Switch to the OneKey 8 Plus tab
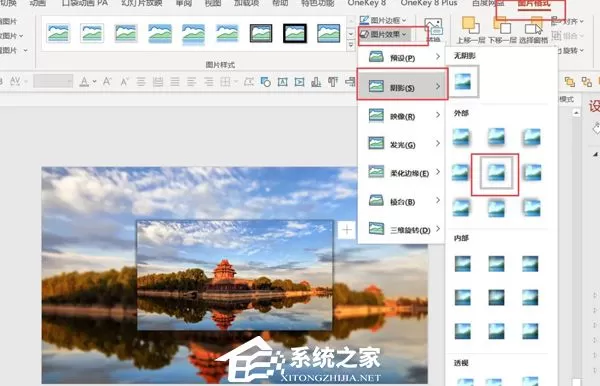Screen dimensions: 600x386 tap(429, 3)
